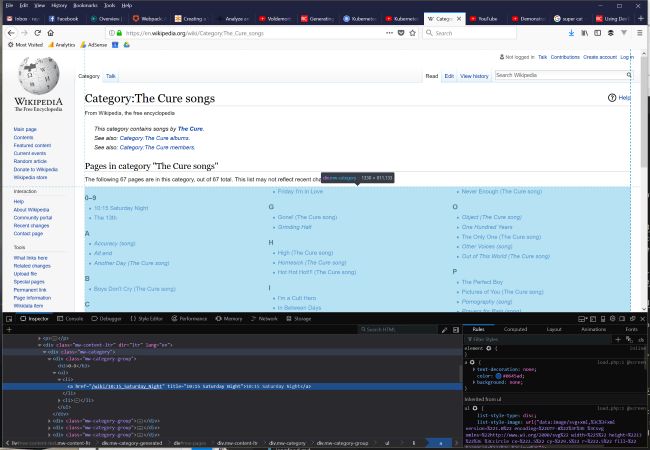
Task: Click the Wikipedia globe logo
Action: pos(39,75)
